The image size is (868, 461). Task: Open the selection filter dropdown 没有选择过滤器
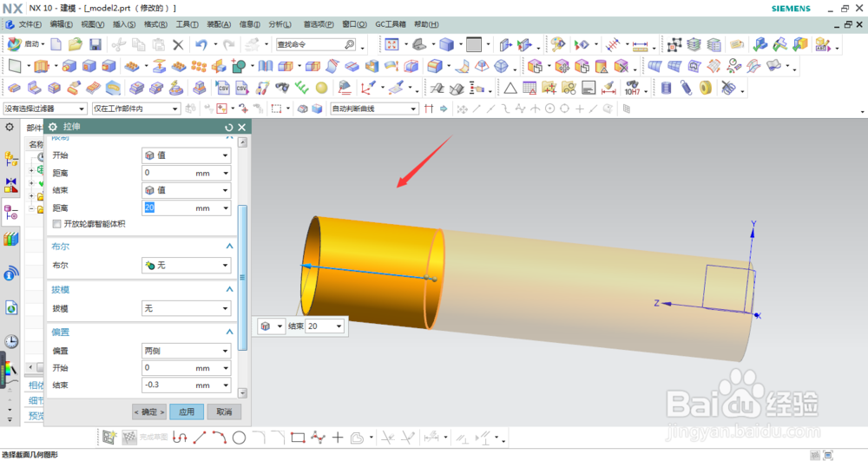[x=45, y=109]
